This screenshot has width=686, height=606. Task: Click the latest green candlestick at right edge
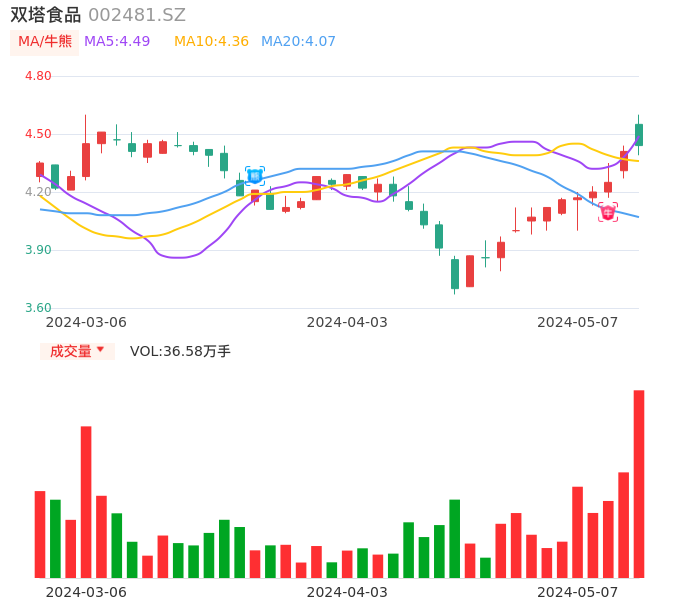pos(639,134)
